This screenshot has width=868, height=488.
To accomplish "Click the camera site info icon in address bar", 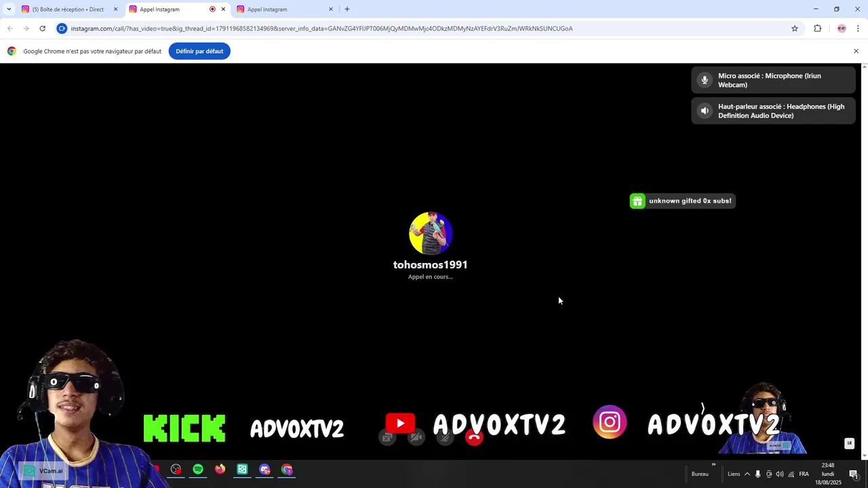I will (62, 28).
